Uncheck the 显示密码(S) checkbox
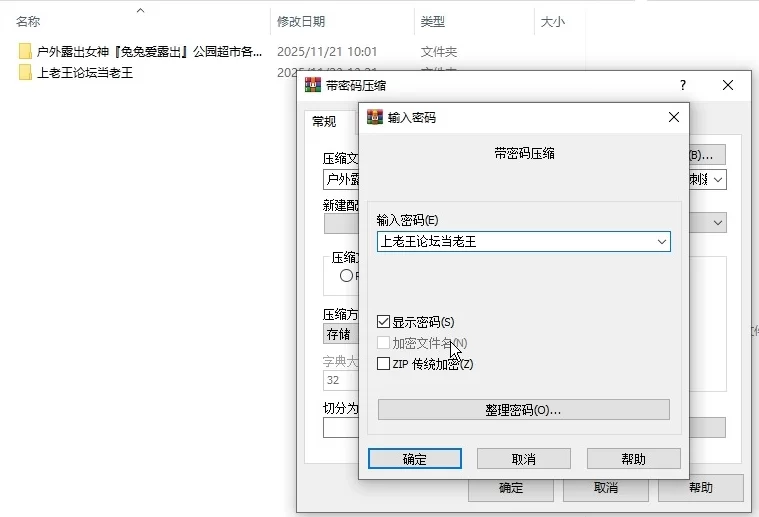The image size is (759, 517). [x=383, y=322]
